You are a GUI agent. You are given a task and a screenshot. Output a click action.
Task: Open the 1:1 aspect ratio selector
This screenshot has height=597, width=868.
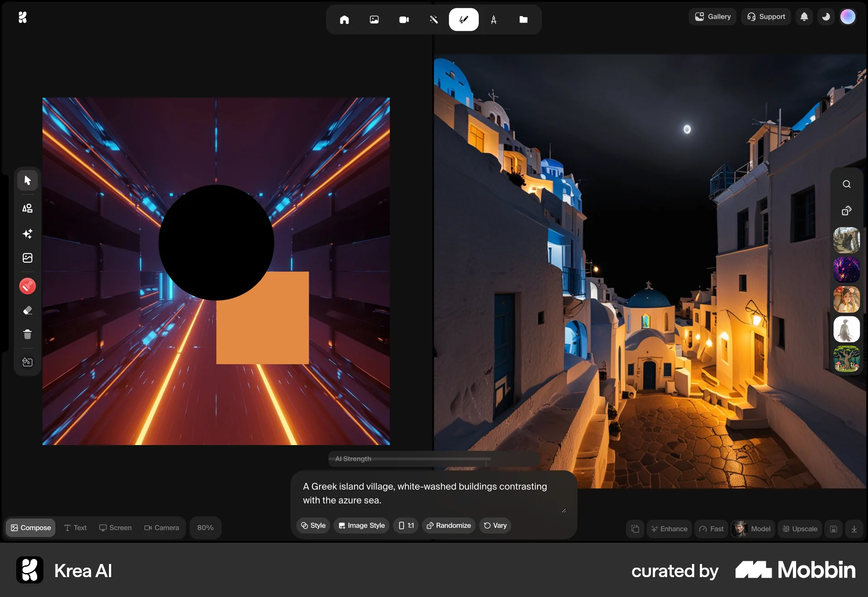[x=406, y=526]
